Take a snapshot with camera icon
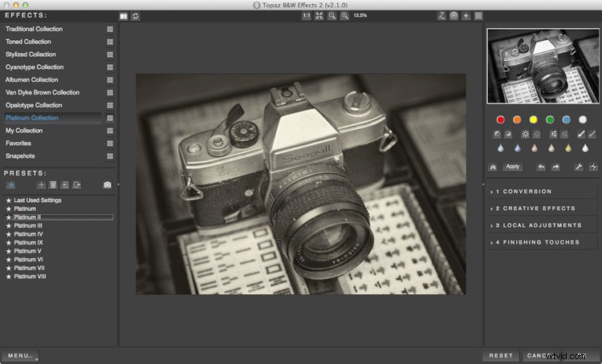Image resolution: width=602 pixels, height=364 pixels. coord(107,185)
